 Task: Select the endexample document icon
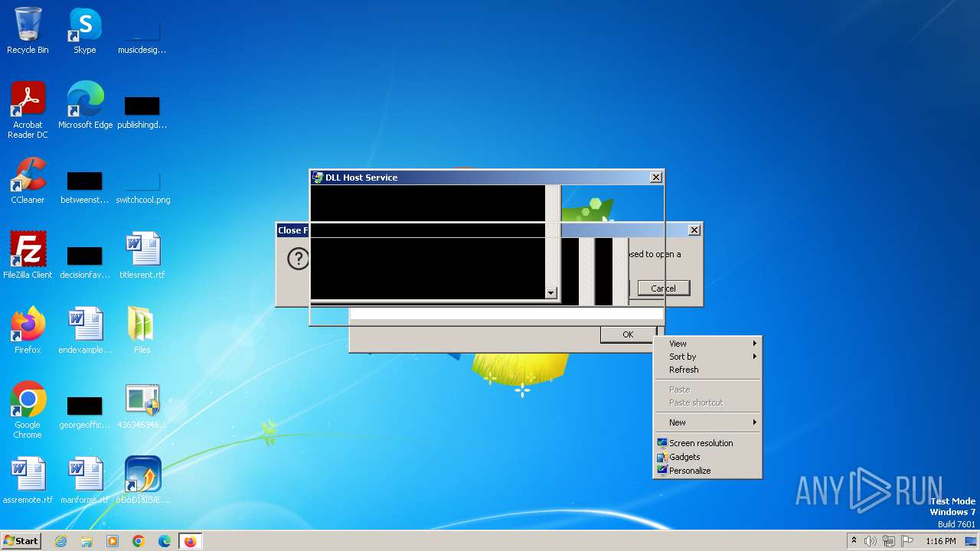(x=84, y=331)
